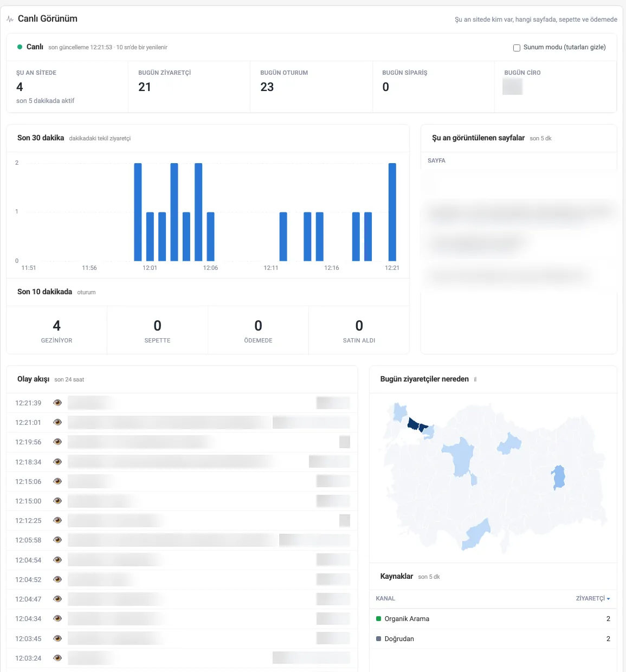Viewport: 626px width, 672px height.
Task: Click the eye icon for event 12:03:24
Action: point(57,658)
